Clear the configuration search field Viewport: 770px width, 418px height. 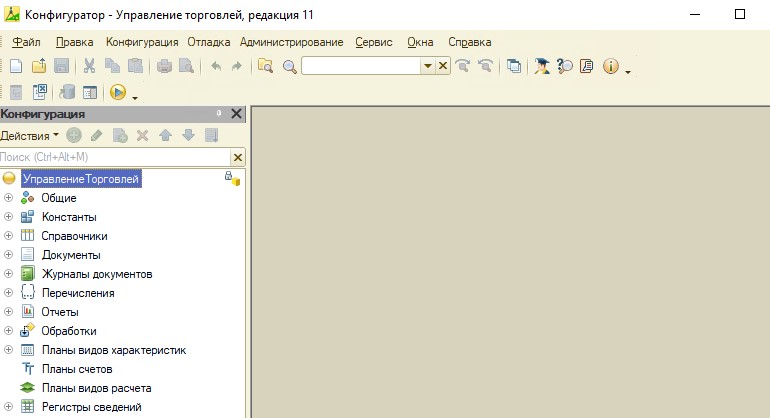[x=238, y=157]
